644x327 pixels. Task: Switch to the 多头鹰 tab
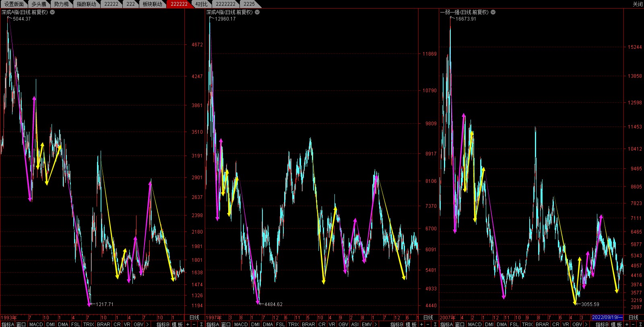click(39, 4)
